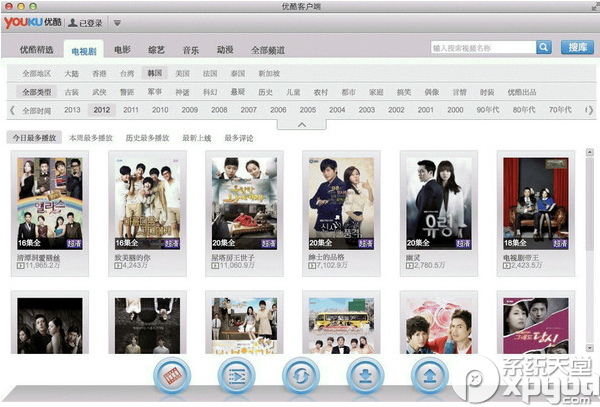Open the 致美丽的你 poster thumbnail
The height and width of the screenshot is (407, 600).
(x=147, y=204)
